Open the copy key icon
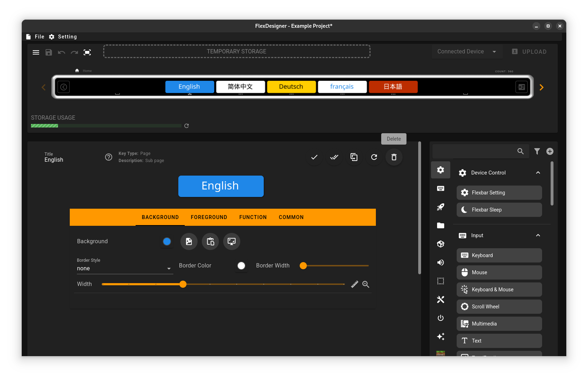The width and height of the screenshot is (588, 380). [x=354, y=157]
